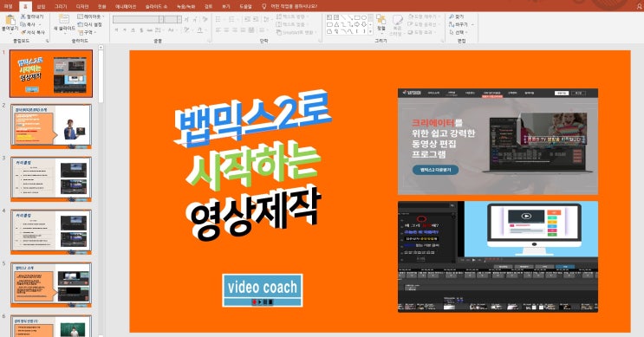This screenshot has width=644, height=337.
Task: Open the Line Spacing dropdown
Action: click(267, 19)
